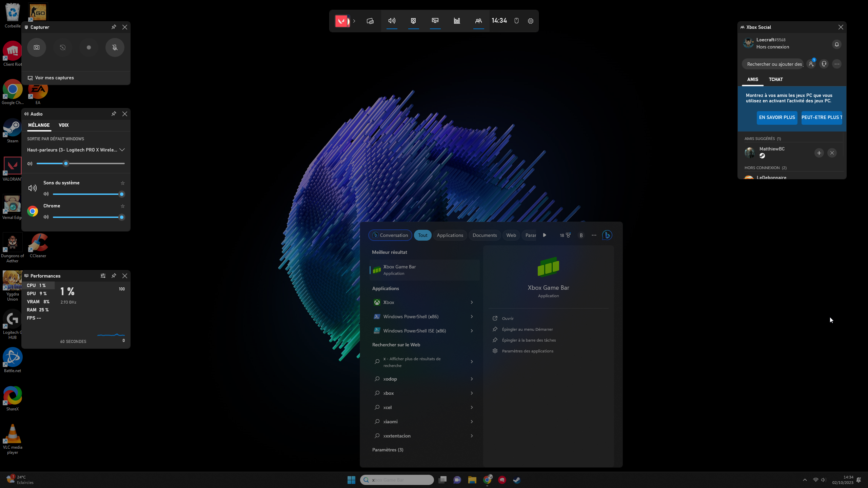The height and width of the screenshot is (488, 868).
Task: Adjust the main output volume slider
Action: coord(81,164)
